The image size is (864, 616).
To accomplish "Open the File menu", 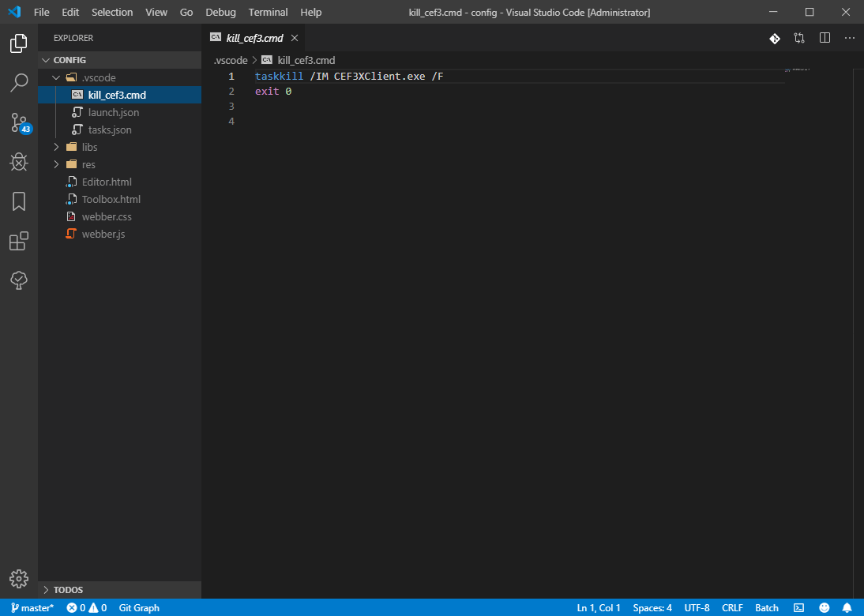I will pos(41,12).
